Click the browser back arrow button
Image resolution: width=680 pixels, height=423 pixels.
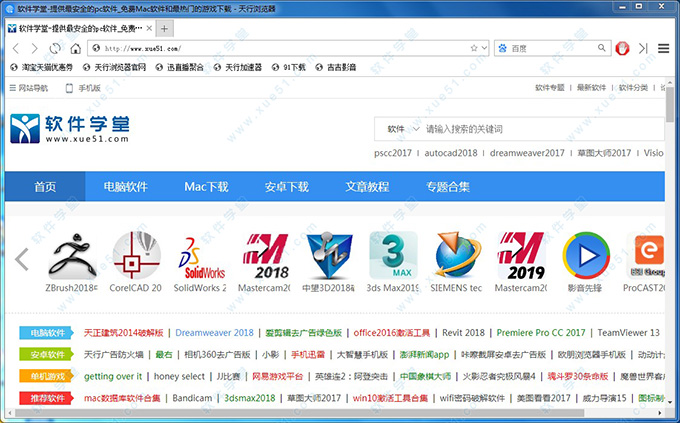point(17,48)
